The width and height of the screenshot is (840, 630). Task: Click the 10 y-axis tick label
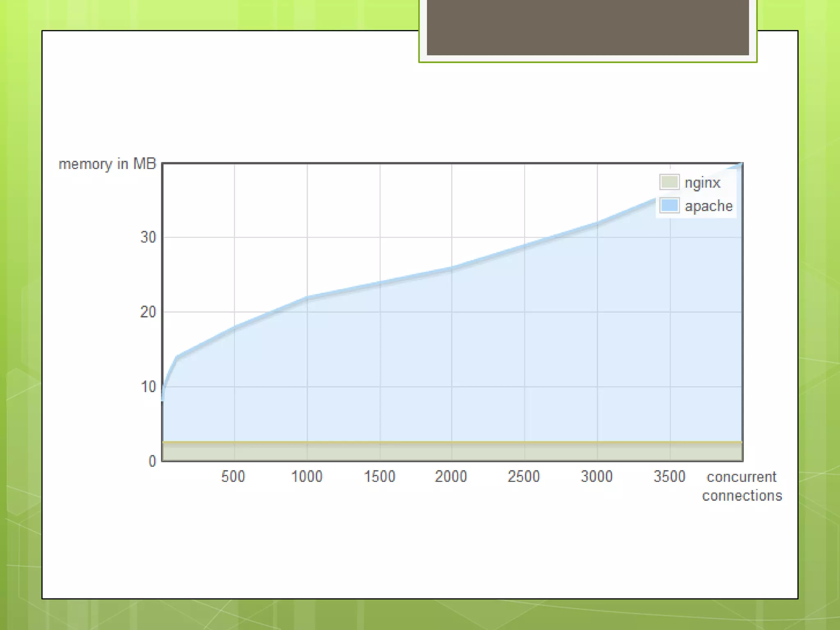coord(148,387)
